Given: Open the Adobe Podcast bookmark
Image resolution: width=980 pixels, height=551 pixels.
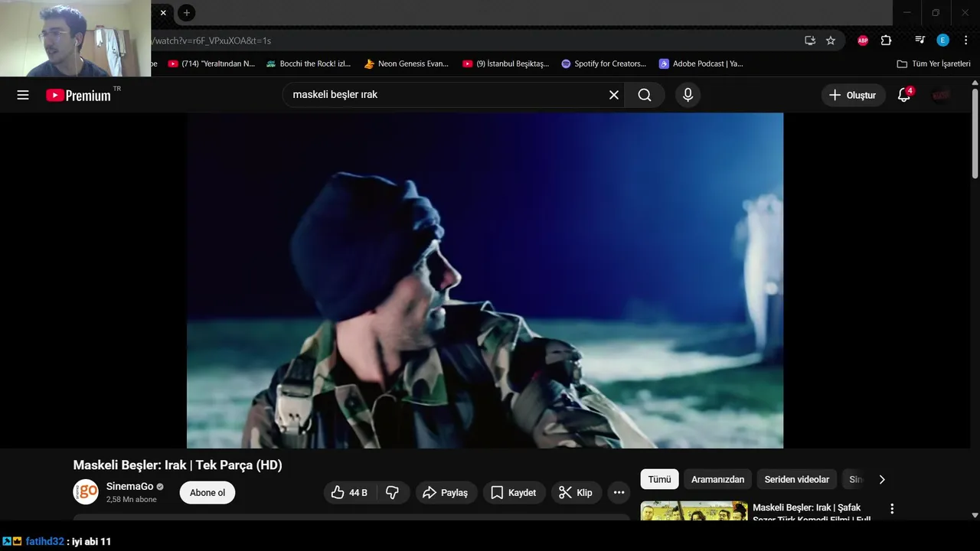Looking at the screenshot, I should 701,64.
